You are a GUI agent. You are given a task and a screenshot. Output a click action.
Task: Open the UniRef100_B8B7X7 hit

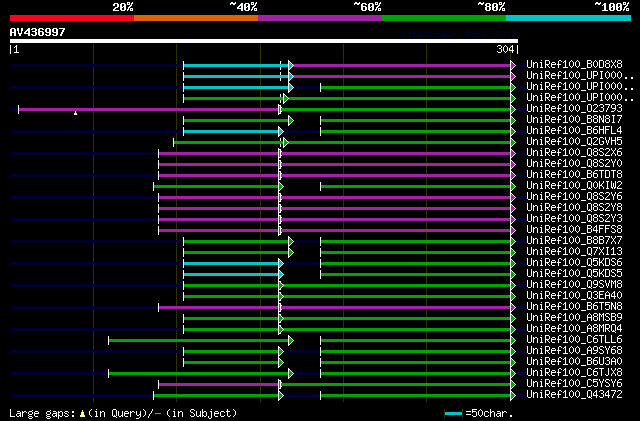click(x=574, y=241)
